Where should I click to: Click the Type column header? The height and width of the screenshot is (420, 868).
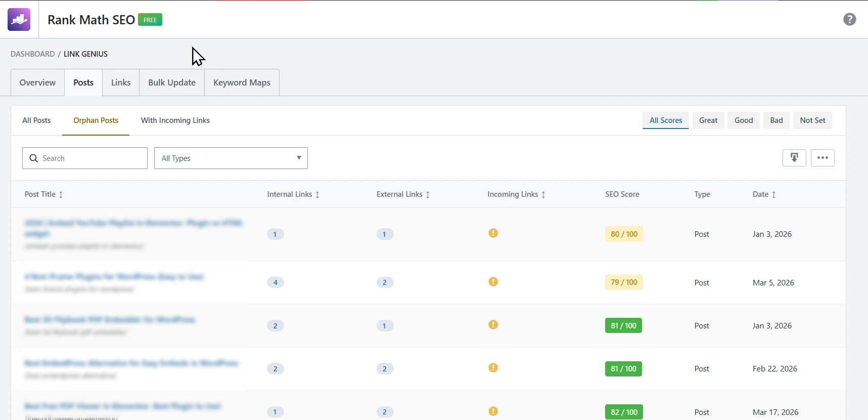pyautogui.click(x=702, y=194)
